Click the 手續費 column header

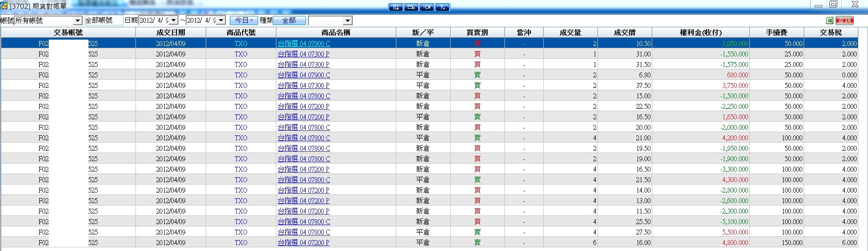pos(776,32)
